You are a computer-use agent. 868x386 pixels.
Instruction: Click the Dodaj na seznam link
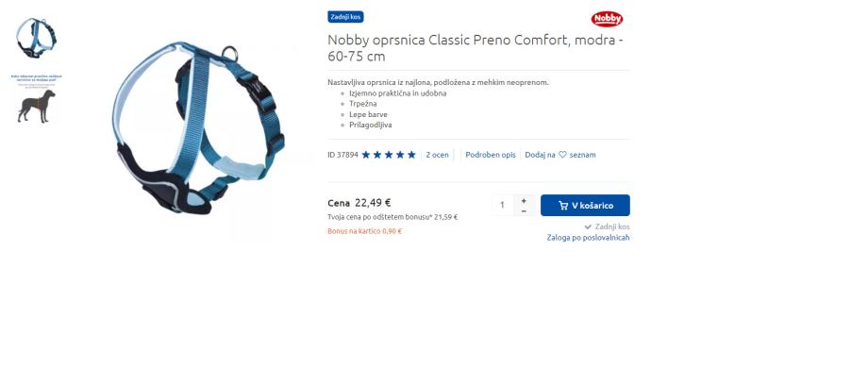(x=560, y=155)
